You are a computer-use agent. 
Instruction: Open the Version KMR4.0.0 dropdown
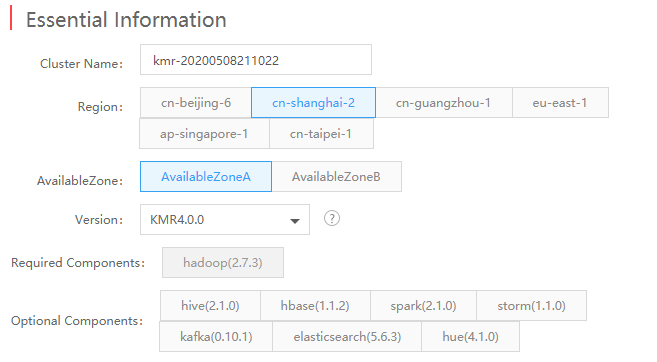click(225, 220)
